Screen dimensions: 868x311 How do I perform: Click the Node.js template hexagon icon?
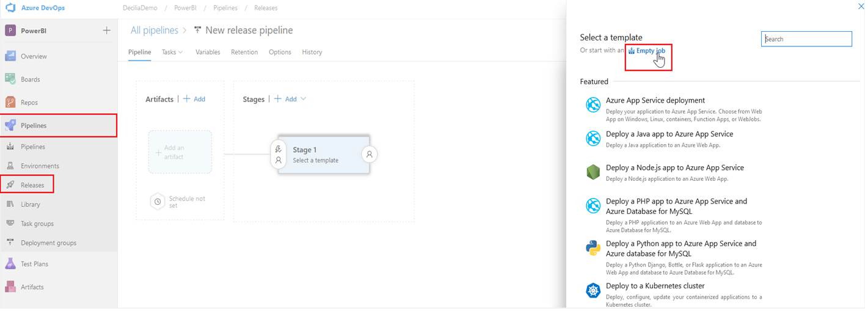pyautogui.click(x=593, y=172)
